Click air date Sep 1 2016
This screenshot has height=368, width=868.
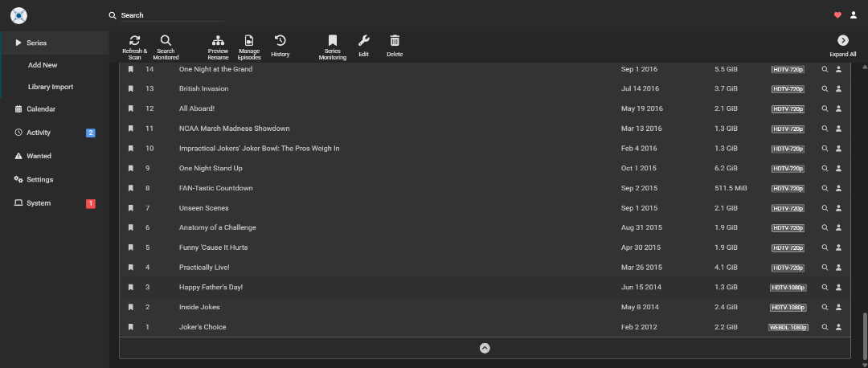[640, 69]
